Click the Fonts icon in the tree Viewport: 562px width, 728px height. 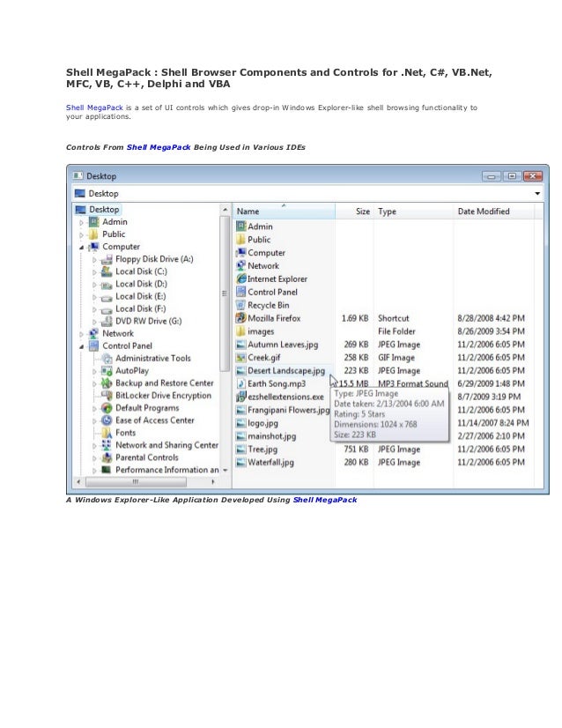point(107,433)
